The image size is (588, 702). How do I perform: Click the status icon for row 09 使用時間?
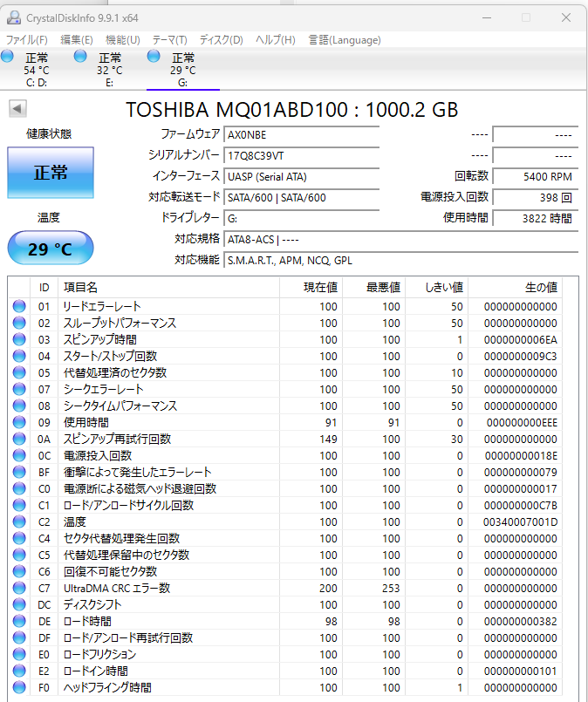(19, 422)
